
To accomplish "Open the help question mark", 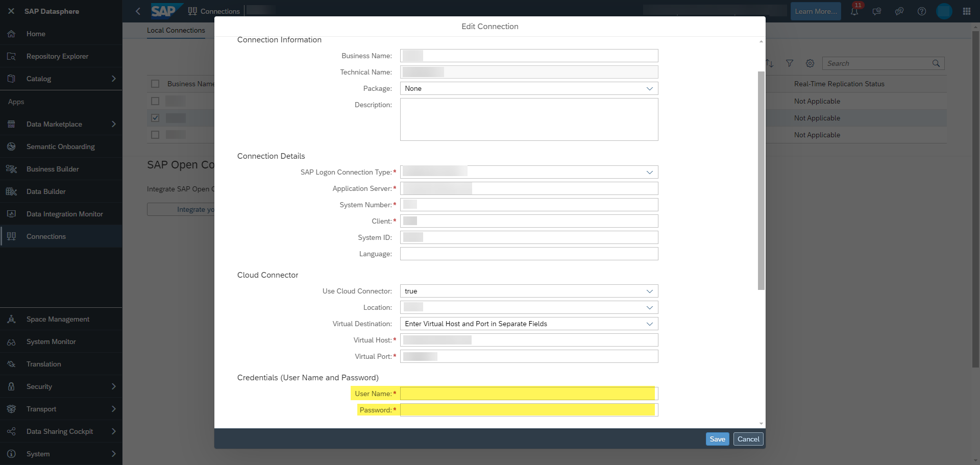I will click(922, 11).
